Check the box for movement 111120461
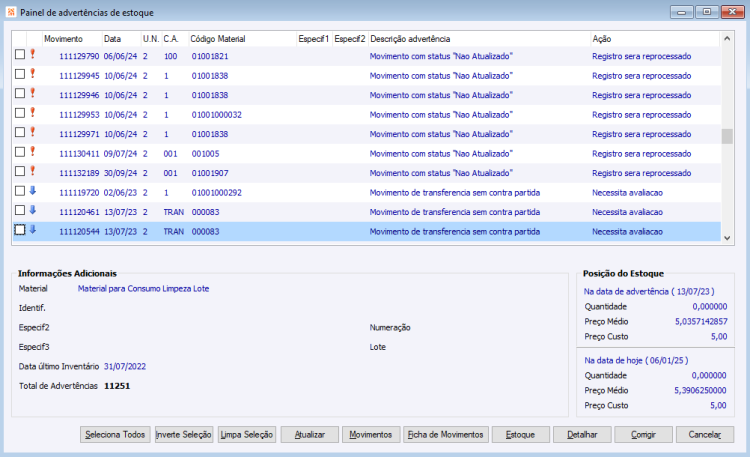 pos(20,210)
